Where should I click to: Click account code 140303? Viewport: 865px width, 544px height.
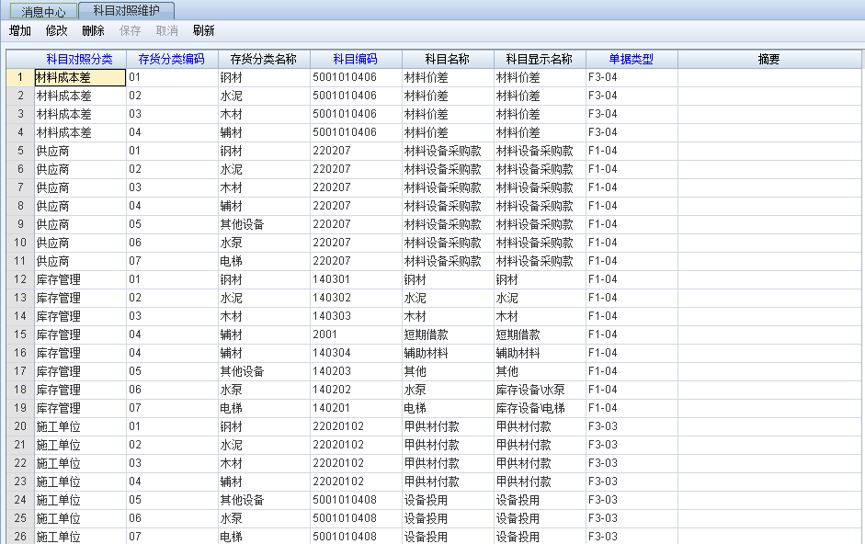(356, 316)
